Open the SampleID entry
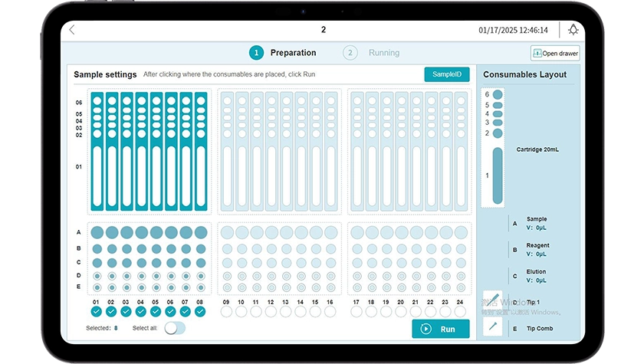The width and height of the screenshot is (644, 364). coord(446,74)
